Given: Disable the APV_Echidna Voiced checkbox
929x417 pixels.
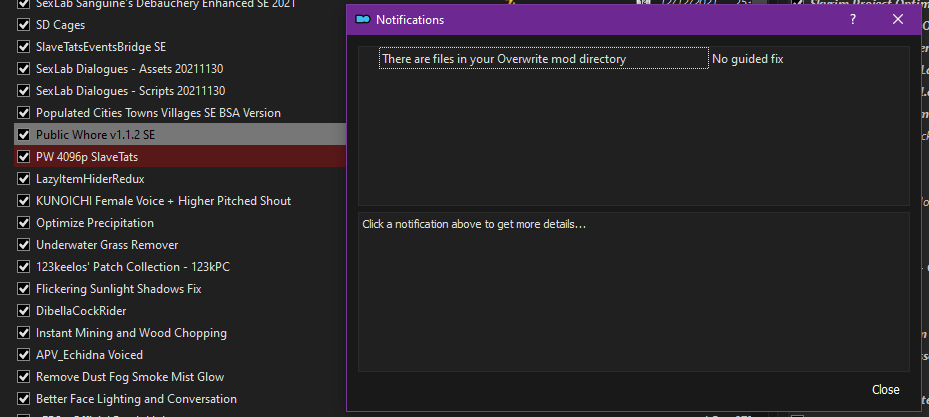Looking at the screenshot, I should click(24, 355).
